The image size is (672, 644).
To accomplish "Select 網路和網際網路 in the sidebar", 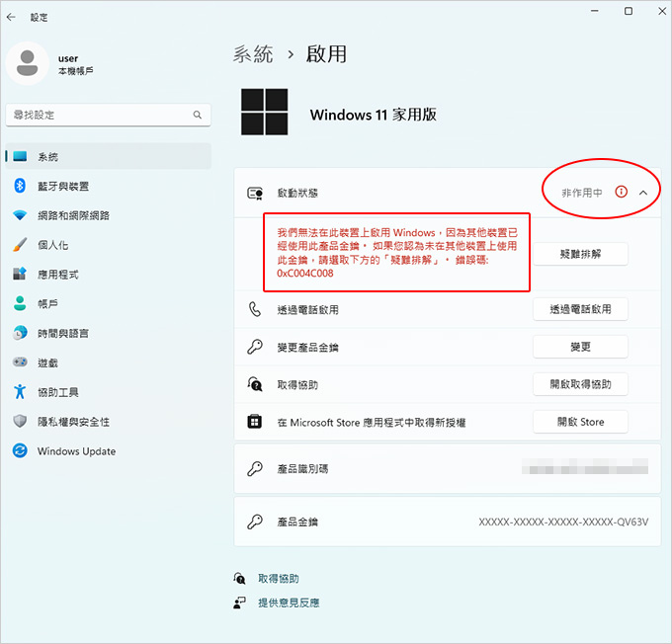I will click(73, 215).
